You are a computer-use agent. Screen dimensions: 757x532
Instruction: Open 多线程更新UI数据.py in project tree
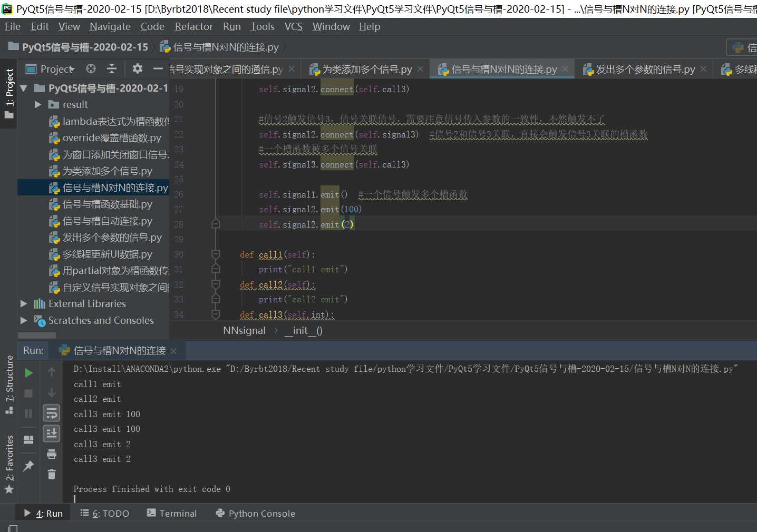click(101, 254)
